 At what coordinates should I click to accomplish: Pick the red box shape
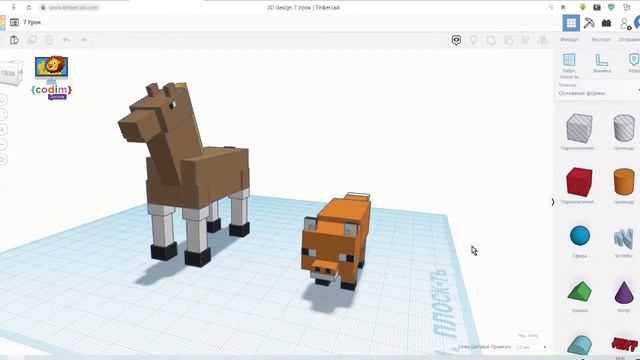pyautogui.click(x=579, y=182)
